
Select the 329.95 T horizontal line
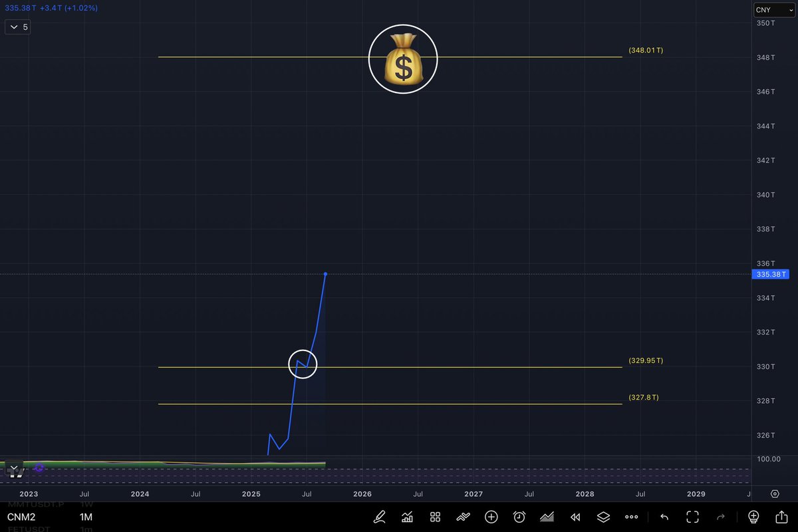[390, 367]
